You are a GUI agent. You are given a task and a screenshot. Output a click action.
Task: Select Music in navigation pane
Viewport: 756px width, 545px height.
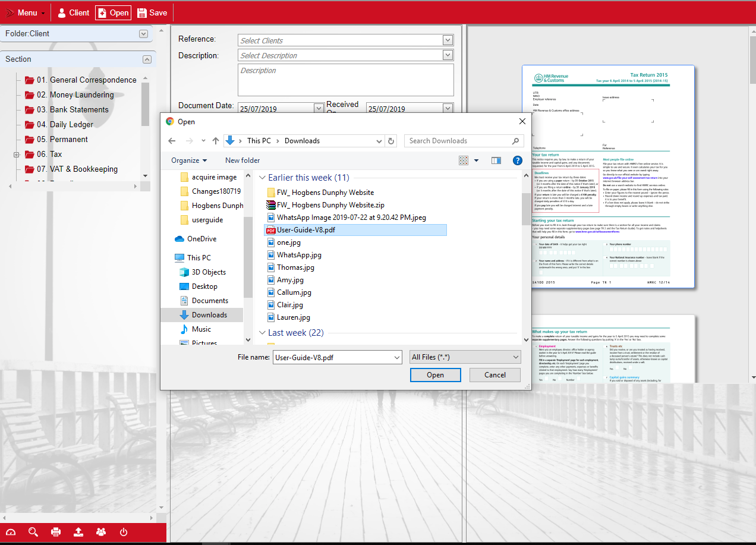click(x=196, y=329)
